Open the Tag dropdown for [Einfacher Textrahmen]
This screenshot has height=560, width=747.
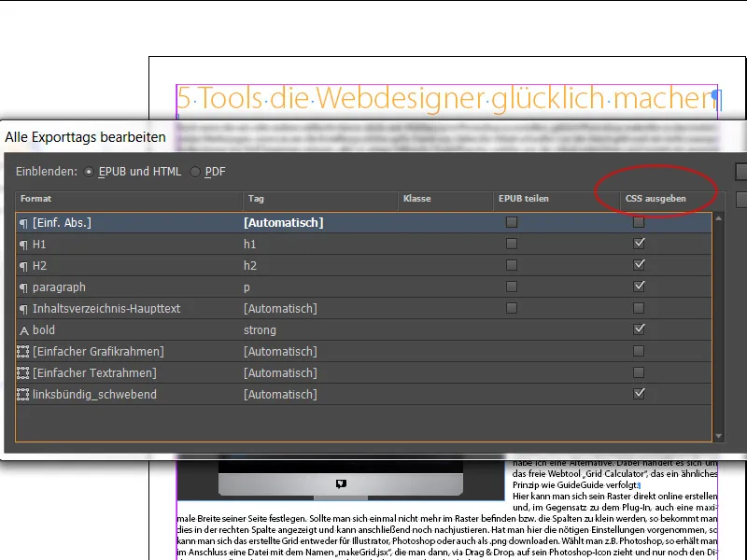280,372
